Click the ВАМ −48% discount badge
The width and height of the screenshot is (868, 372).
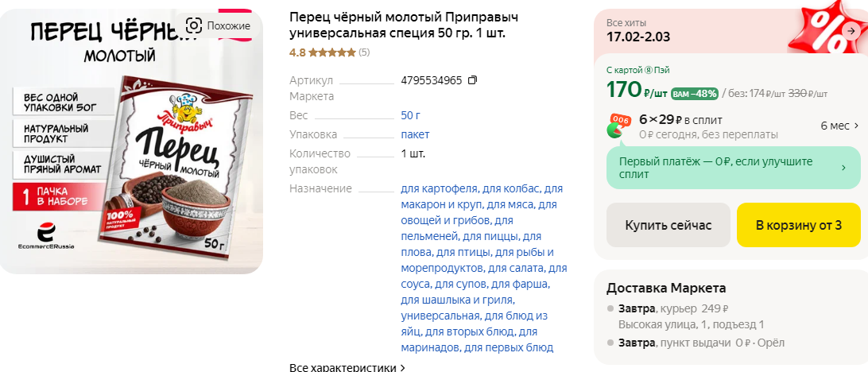point(694,93)
